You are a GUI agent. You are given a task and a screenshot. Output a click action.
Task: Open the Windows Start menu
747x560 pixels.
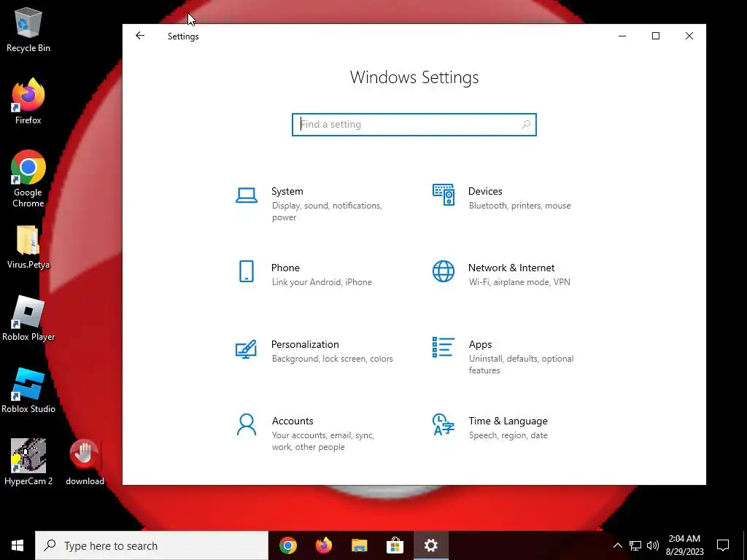click(18, 545)
